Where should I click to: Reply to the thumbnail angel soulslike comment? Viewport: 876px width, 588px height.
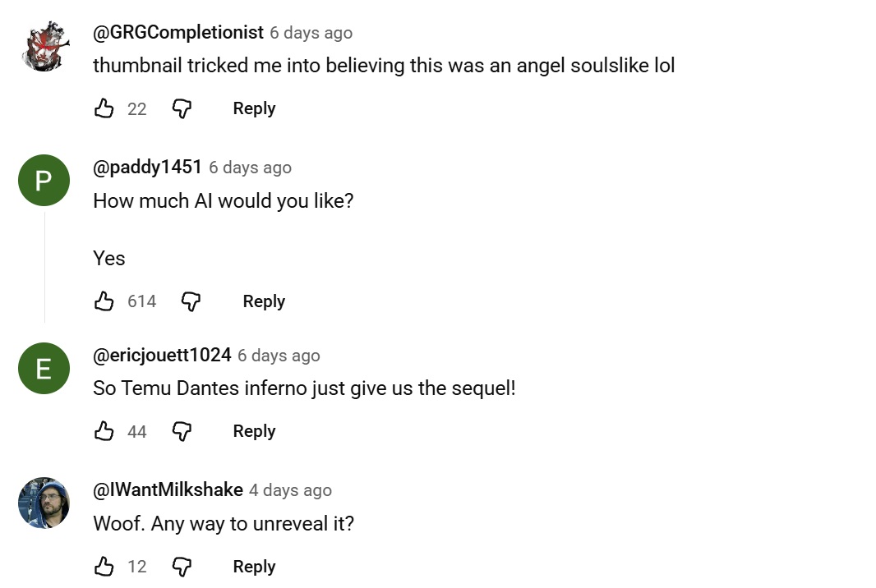coord(253,108)
